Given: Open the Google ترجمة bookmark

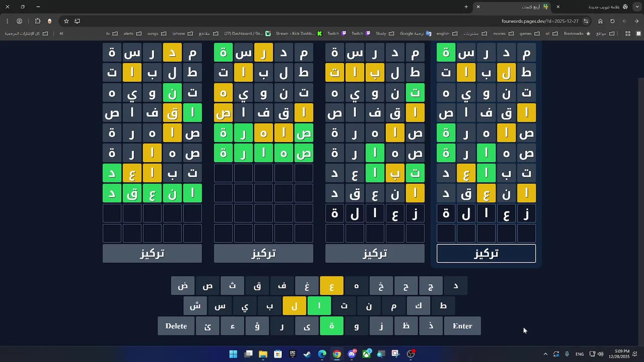Looking at the screenshot, I should [x=416, y=34].
